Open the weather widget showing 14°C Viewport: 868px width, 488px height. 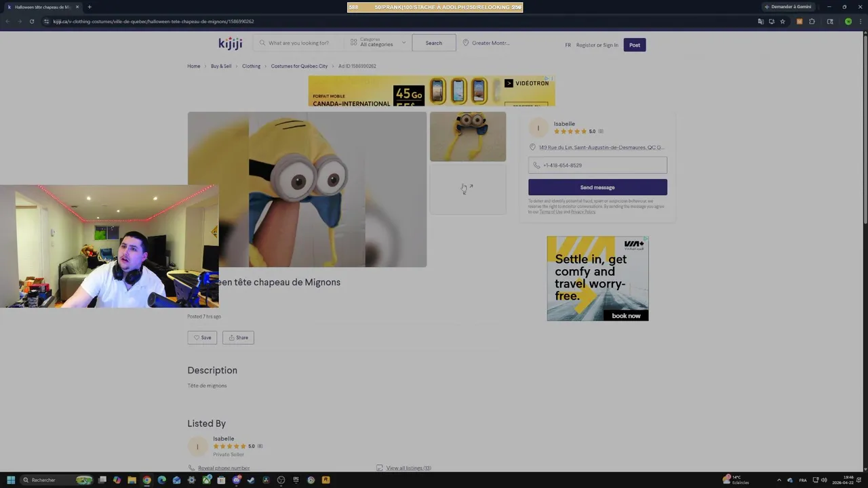pos(736,480)
